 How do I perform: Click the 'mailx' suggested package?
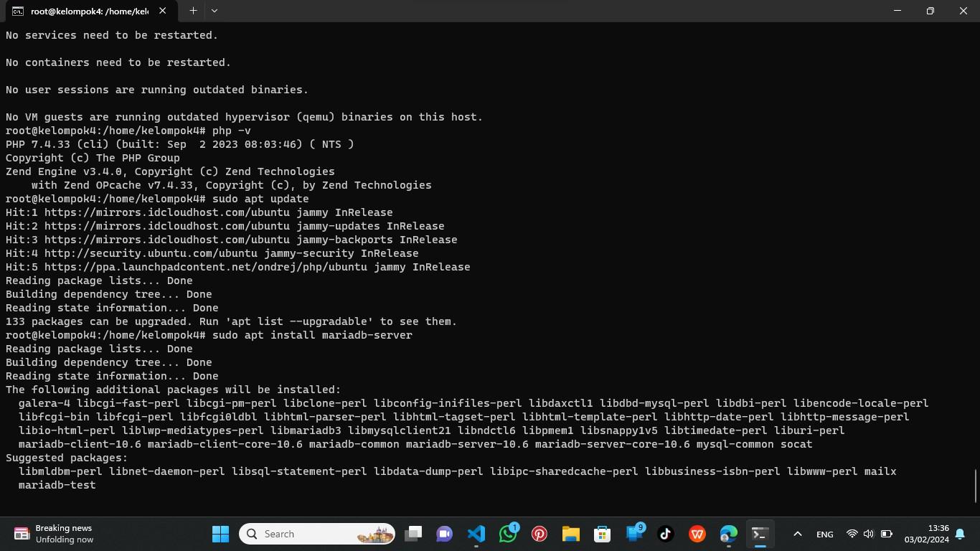pyautogui.click(x=880, y=471)
